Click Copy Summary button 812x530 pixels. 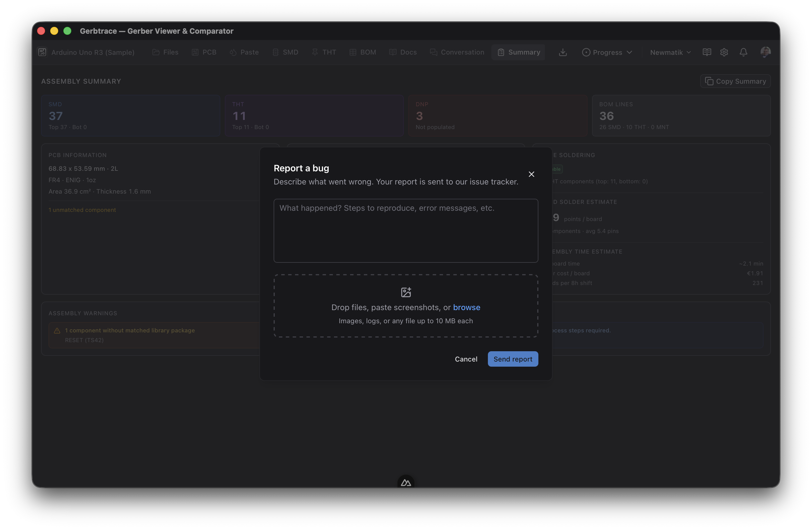pos(735,81)
